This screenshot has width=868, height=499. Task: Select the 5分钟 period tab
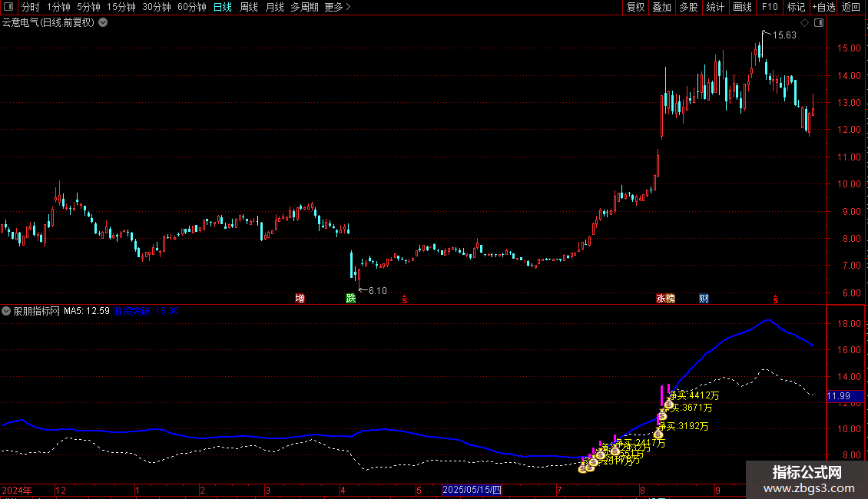(x=88, y=7)
